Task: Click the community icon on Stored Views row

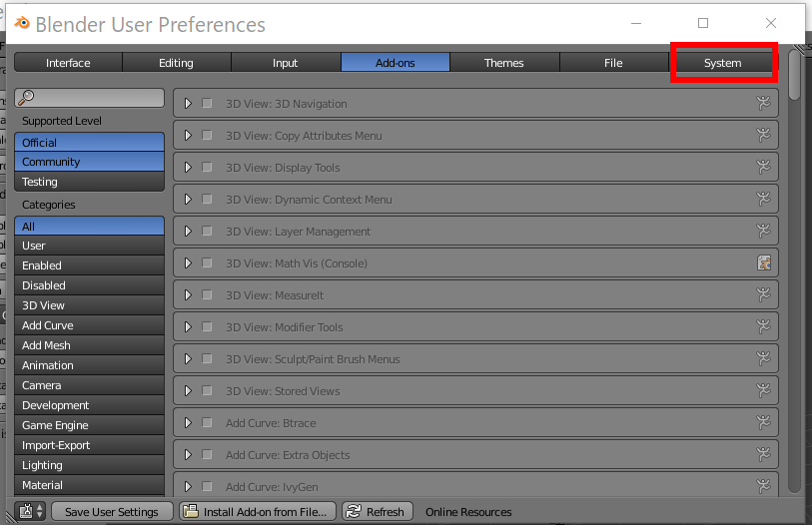Action: [x=763, y=390]
